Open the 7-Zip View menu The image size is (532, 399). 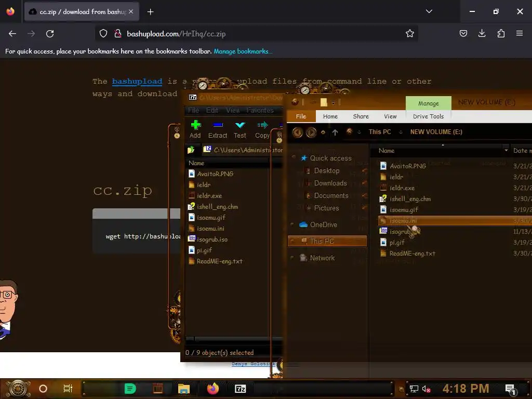point(233,110)
